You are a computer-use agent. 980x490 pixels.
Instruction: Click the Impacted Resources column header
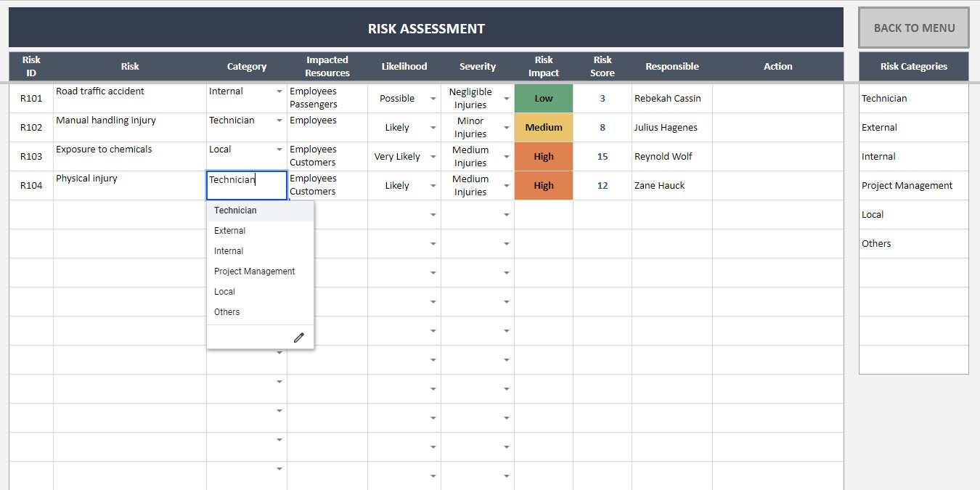[327, 66]
